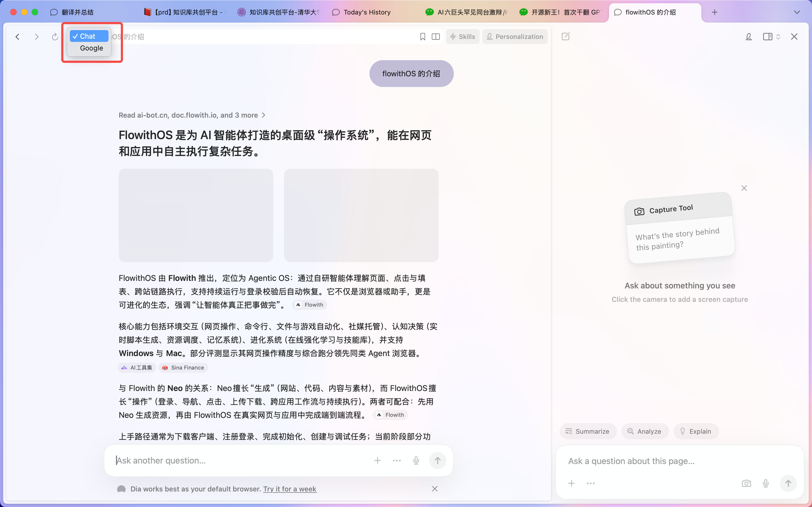The height and width of the screenshot is (507, 812).
Task: Open split view icon in address bar
Action: tap(436, 37)
